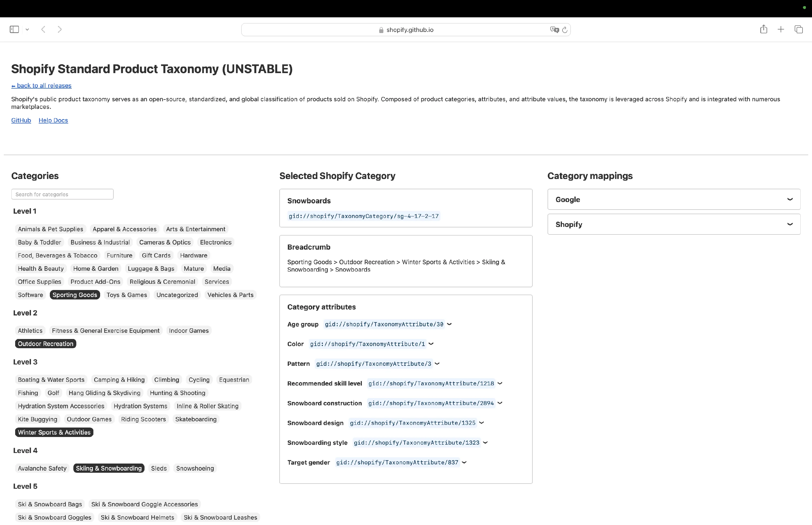Expand the Snowboarding style attribute

coord(485,443)
